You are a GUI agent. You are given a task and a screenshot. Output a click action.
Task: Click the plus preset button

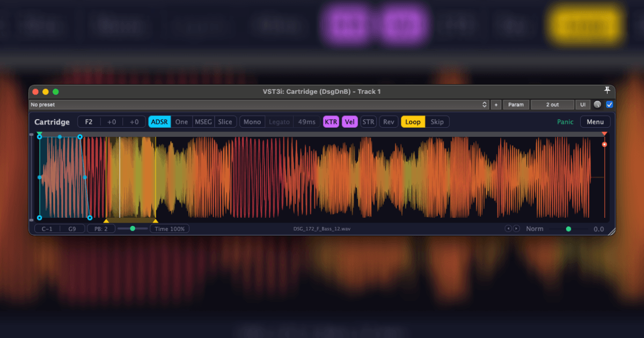[x=496, y=105]
